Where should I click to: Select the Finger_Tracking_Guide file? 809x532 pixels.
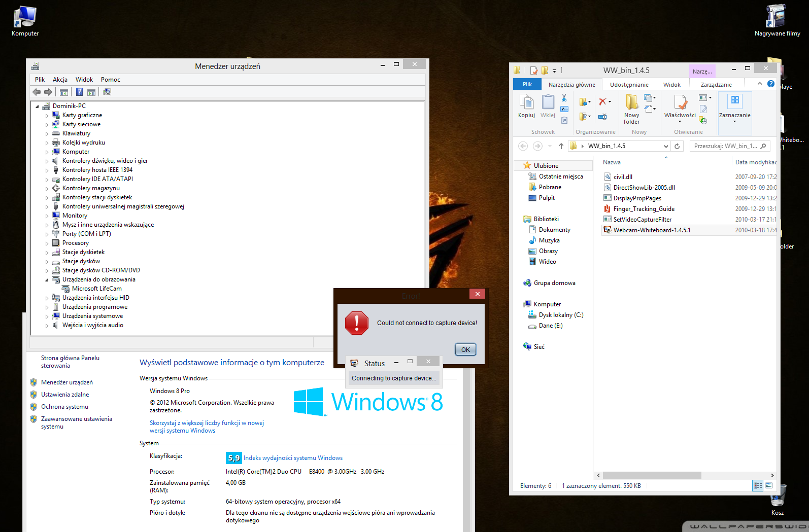[x=644, y=209]
